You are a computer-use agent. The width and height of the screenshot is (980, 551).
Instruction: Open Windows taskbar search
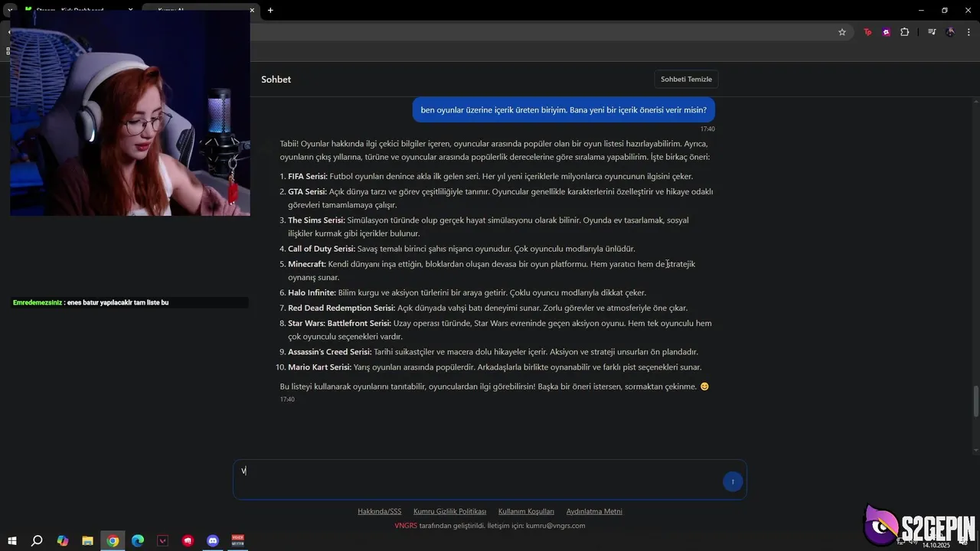[37, 541]
